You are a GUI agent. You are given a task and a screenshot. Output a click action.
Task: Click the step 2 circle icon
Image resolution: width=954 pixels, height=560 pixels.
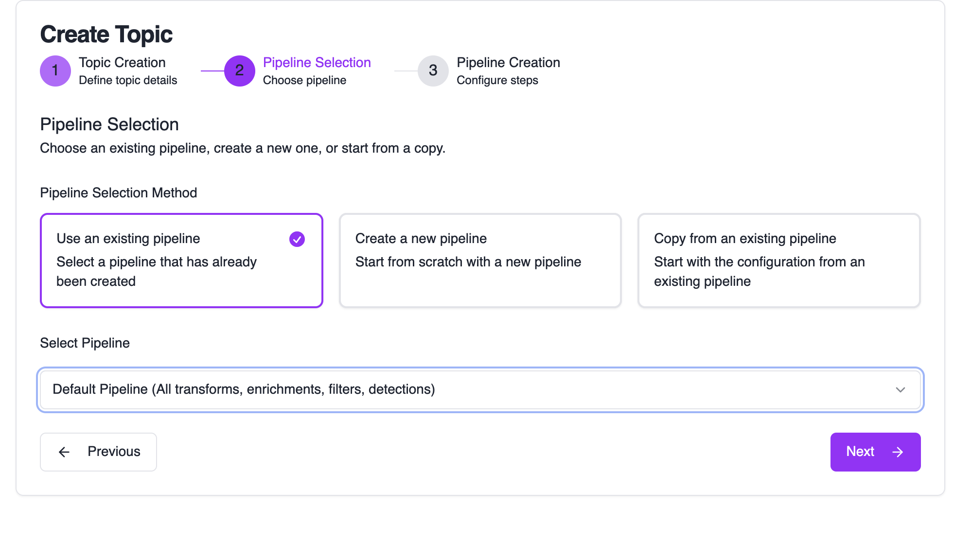coord(239,71)
